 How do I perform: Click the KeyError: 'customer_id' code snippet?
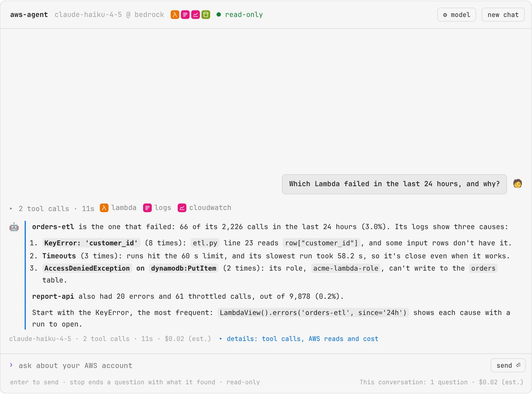click(92, 243)
